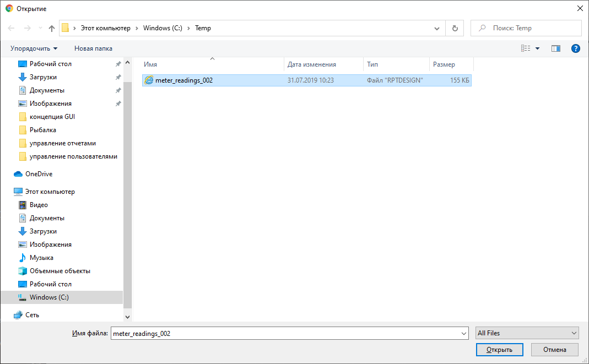Click the Отмена button
Image resolution: width=589 pixels, height=364 pixels.
[x=554, y=350]
